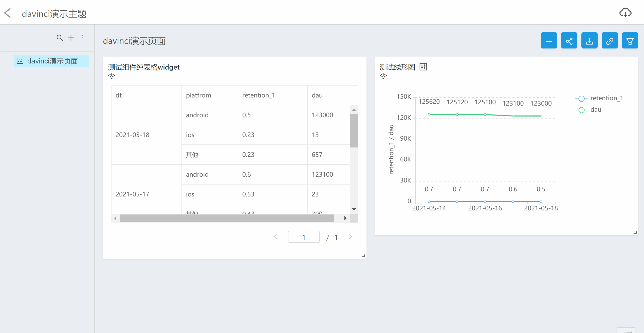Open the global filter settings

[630, 40]
